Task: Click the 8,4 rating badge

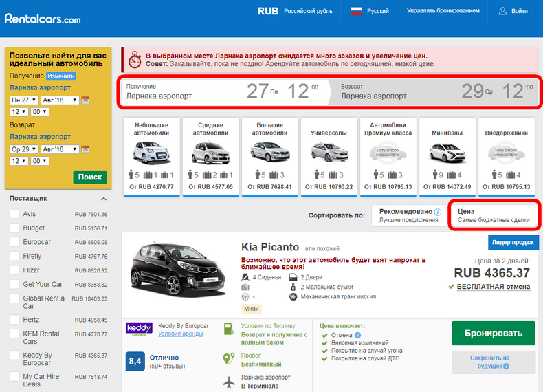Action: (135, 362)
